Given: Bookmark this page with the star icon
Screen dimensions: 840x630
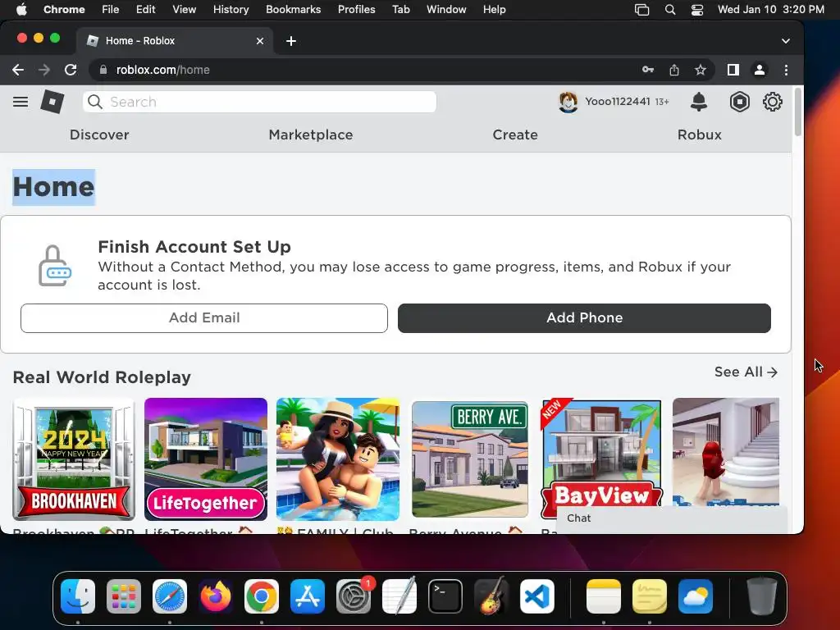Looking at the screenshot, I should tap(701, 70).
